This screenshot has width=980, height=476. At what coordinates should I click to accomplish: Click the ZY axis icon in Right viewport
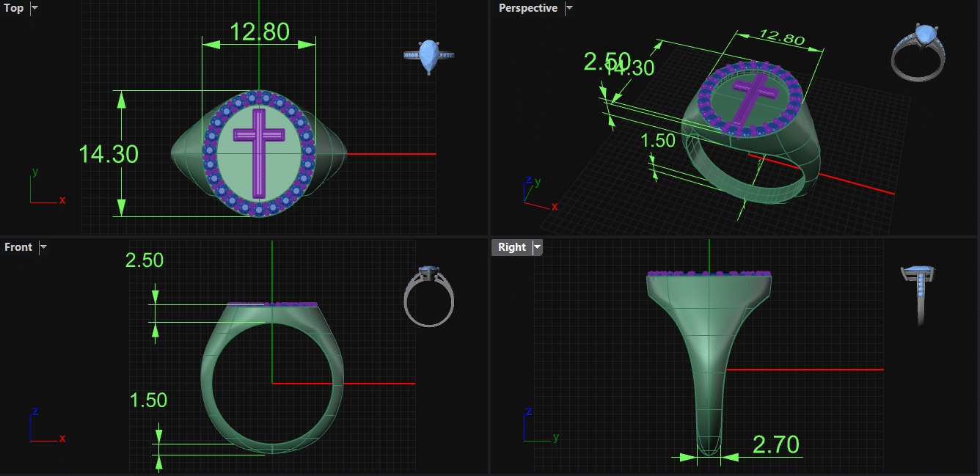pyautogui.click(x=536, y=427)
